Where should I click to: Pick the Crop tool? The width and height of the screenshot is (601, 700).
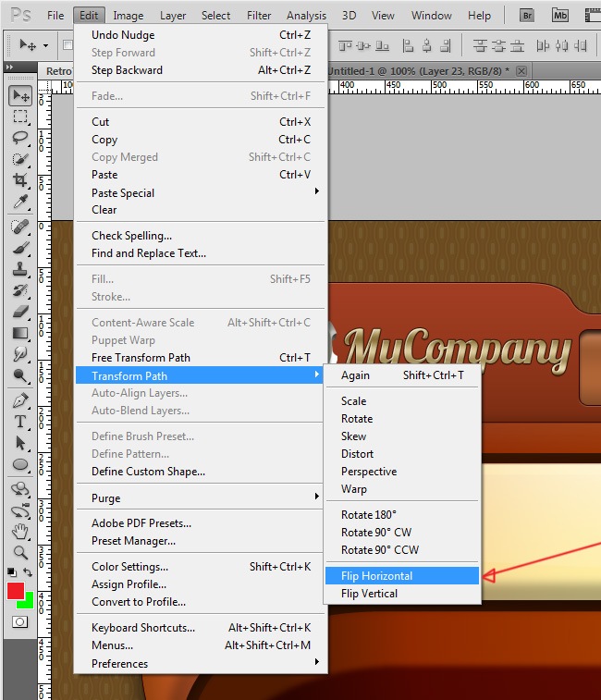point(20,180)
